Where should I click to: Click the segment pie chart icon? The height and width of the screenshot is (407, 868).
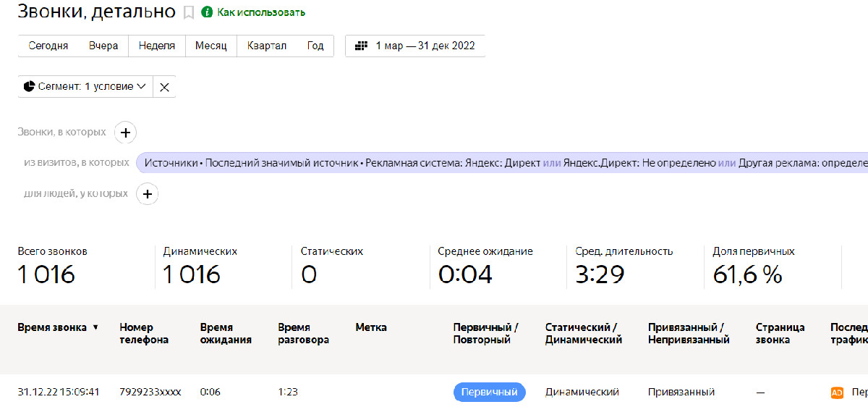[x=30, y=86]
